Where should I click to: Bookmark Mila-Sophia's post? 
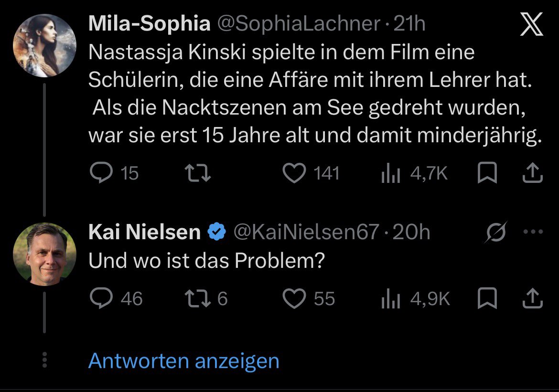(487, 172)
